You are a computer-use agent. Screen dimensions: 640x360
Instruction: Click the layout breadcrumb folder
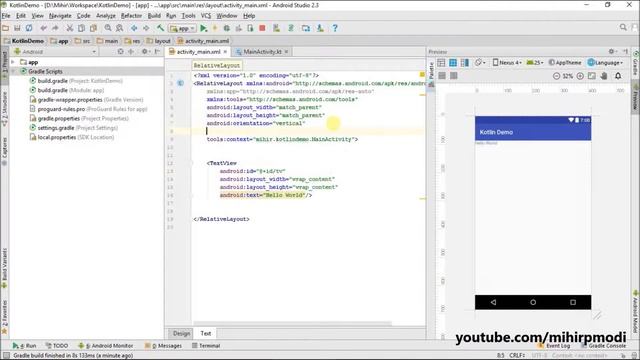(158, 41)
